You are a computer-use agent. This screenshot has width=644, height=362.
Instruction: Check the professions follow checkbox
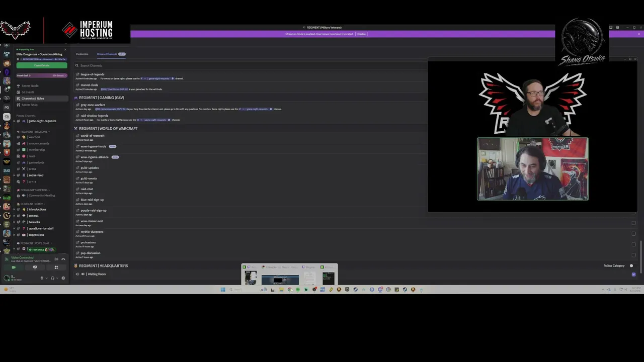pyautogui.click(x=633, y=244)
